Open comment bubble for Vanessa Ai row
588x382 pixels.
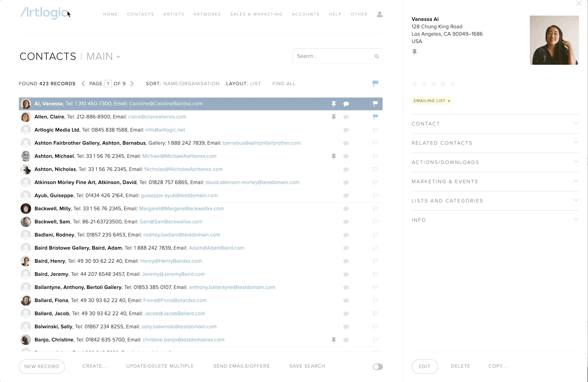click(346, 104)
